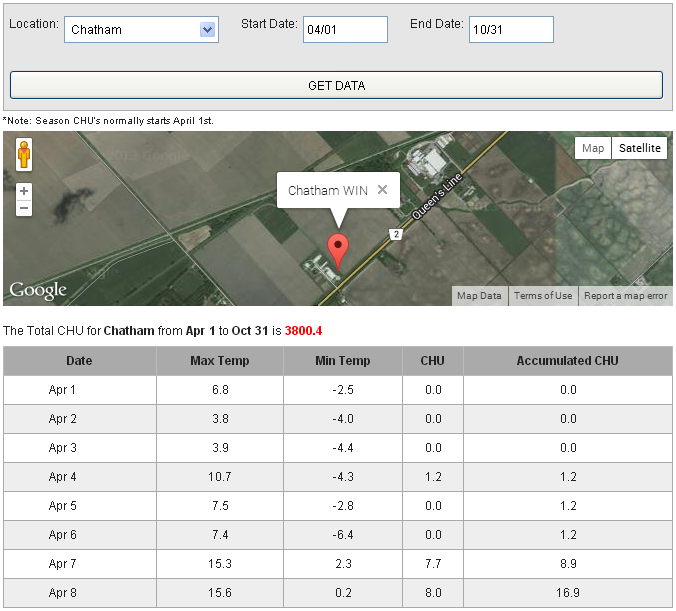Screen dimensions: 676x611
Task: Click the 3800.4 total CHU value
Action: point(303,331)
